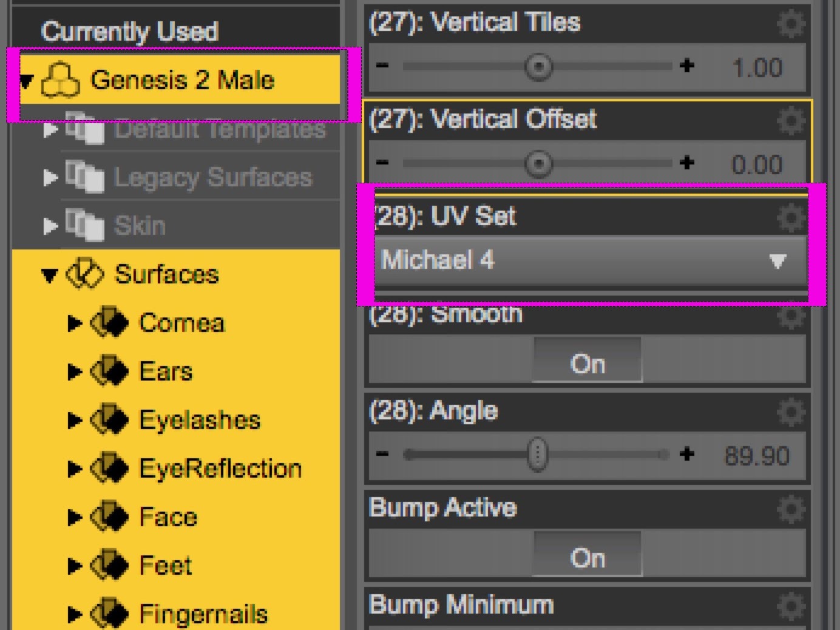The width and height of the screenshot is (840, 630).
Task: Select the Feet surface in the list
Action: coord(166,566)
